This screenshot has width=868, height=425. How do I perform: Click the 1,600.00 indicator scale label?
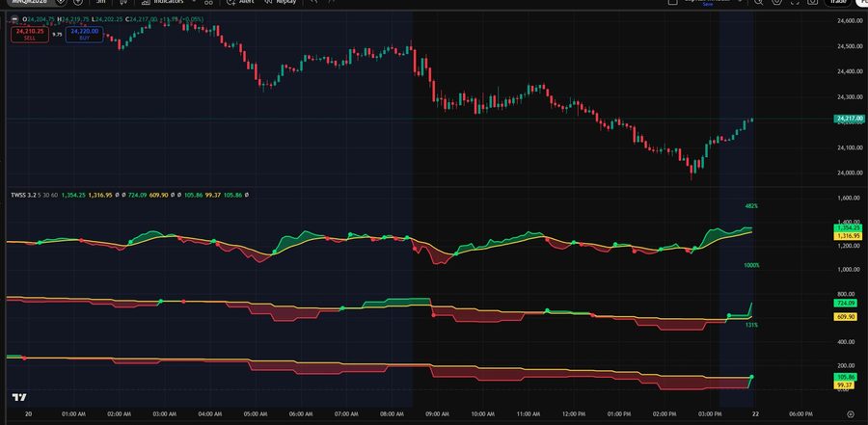850,198
